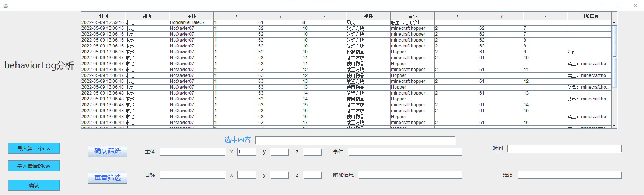This screenshot has width=644, height=195.
Task: Click table scrollbar up arrow
Action: [614, 22]
